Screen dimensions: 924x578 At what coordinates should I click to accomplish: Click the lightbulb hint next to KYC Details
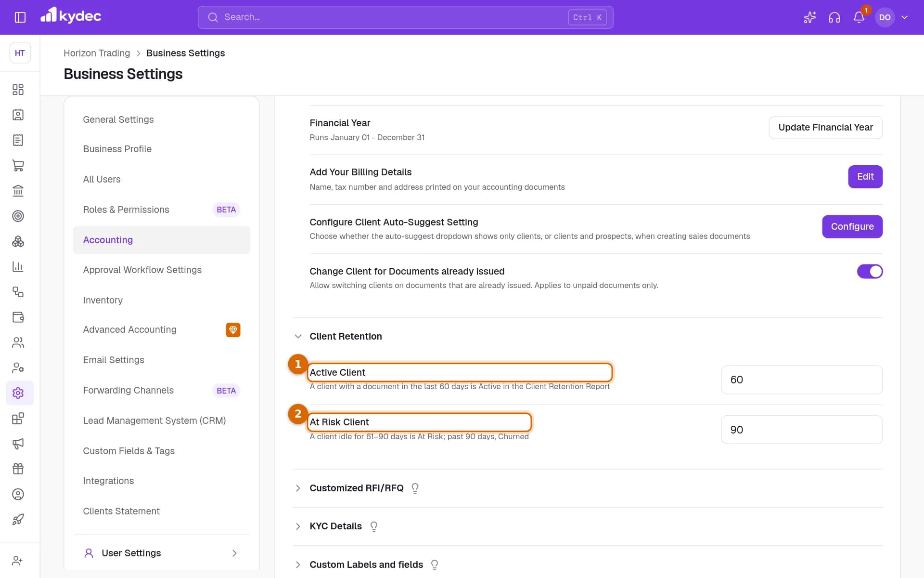[374, 526]
